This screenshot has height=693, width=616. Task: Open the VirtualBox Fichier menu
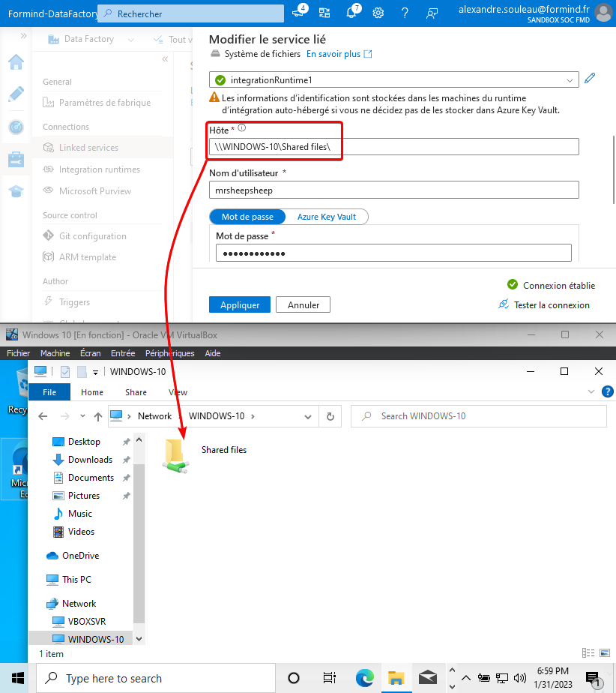point(18,353)
